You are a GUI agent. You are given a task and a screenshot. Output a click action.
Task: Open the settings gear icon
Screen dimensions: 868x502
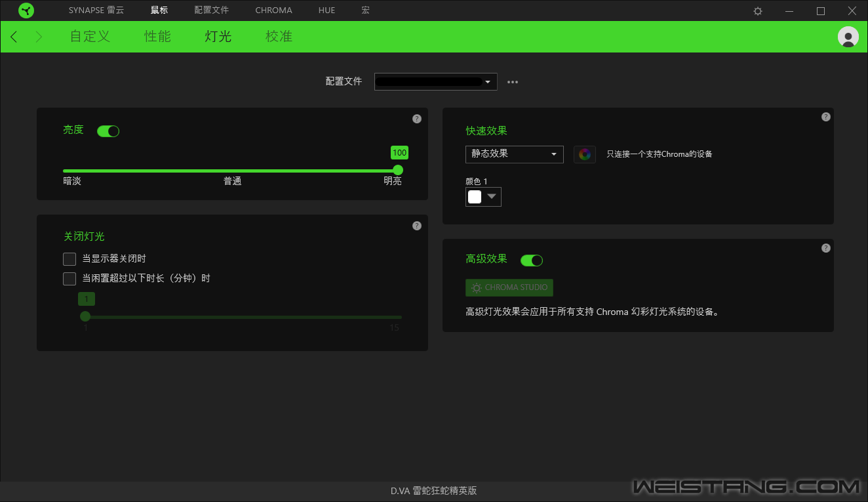point(758,11)
